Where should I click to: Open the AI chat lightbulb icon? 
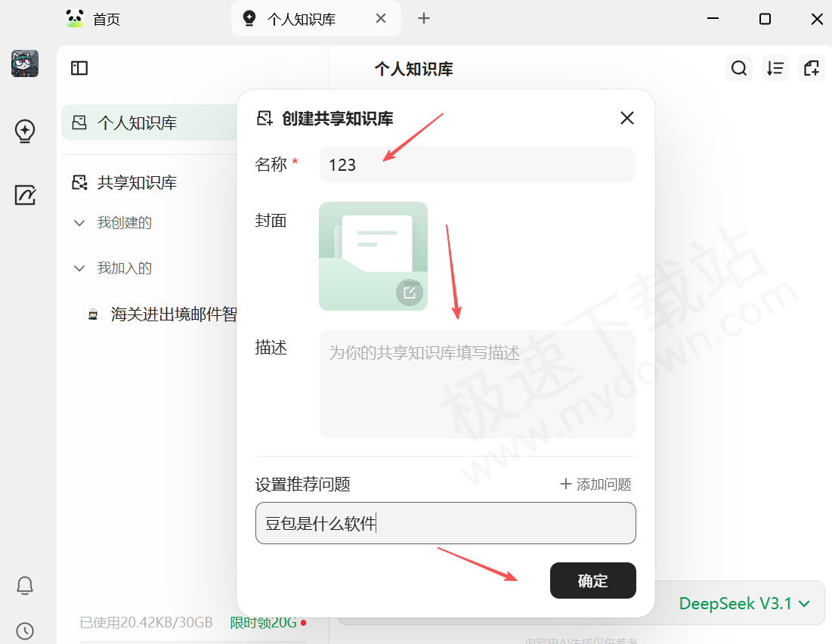(x=25, y=131)
